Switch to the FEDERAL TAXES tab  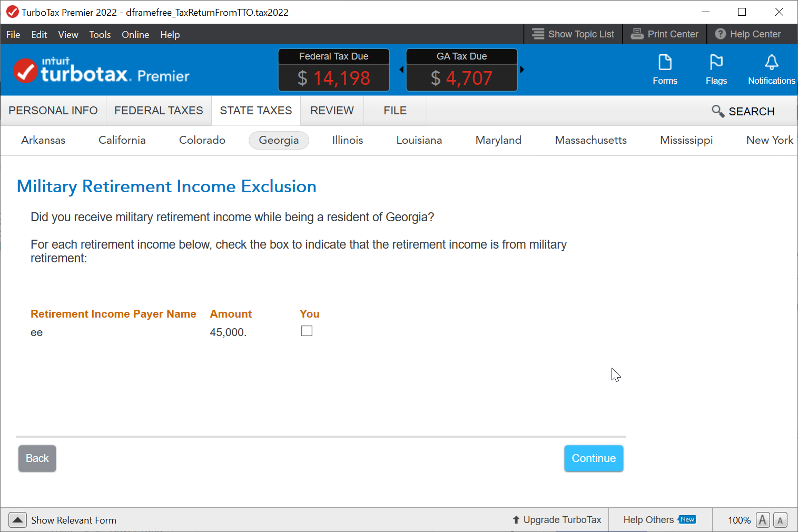click(159, 111)
